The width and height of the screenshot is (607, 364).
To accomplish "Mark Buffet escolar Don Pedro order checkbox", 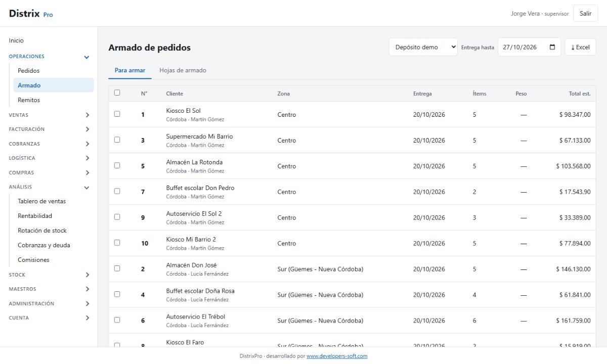I will coord(117,191).
